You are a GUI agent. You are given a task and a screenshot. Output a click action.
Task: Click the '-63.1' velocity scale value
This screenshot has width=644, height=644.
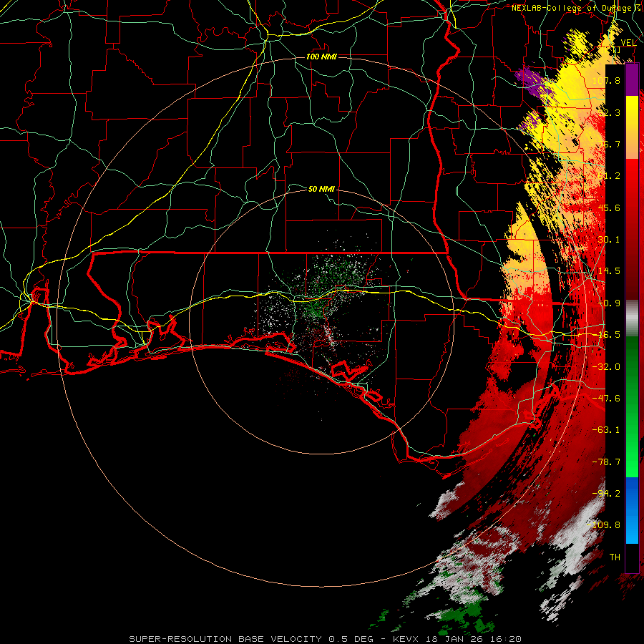tap(607, 430)
